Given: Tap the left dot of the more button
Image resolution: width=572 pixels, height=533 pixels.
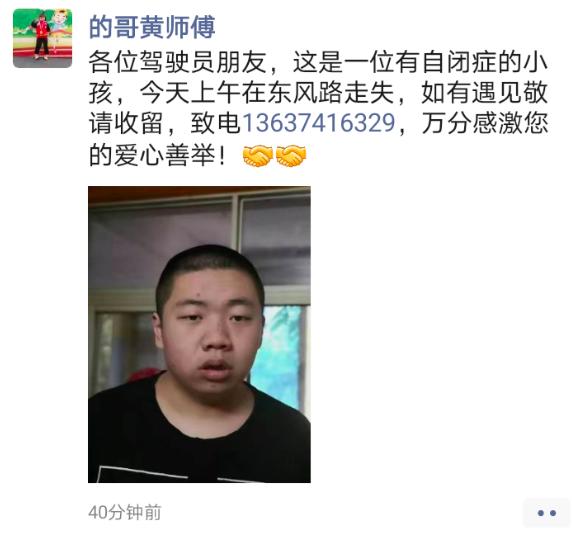Looking at the screenshot, I should click(x=541, y=513).
